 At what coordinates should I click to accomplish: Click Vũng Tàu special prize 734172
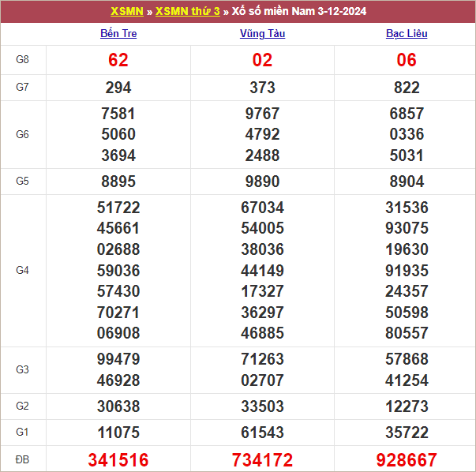click(262, 460)
